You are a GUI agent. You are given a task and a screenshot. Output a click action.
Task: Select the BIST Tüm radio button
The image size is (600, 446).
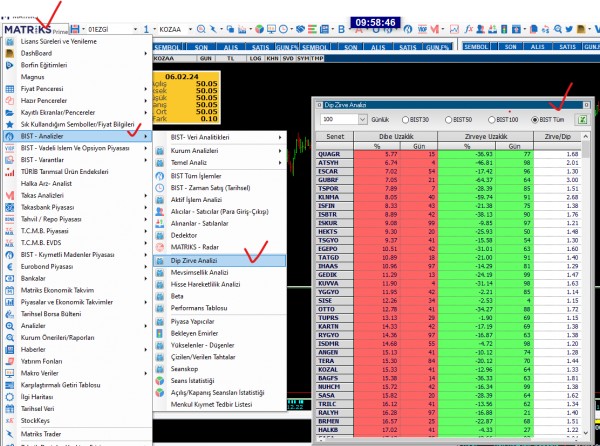[535, 120]
